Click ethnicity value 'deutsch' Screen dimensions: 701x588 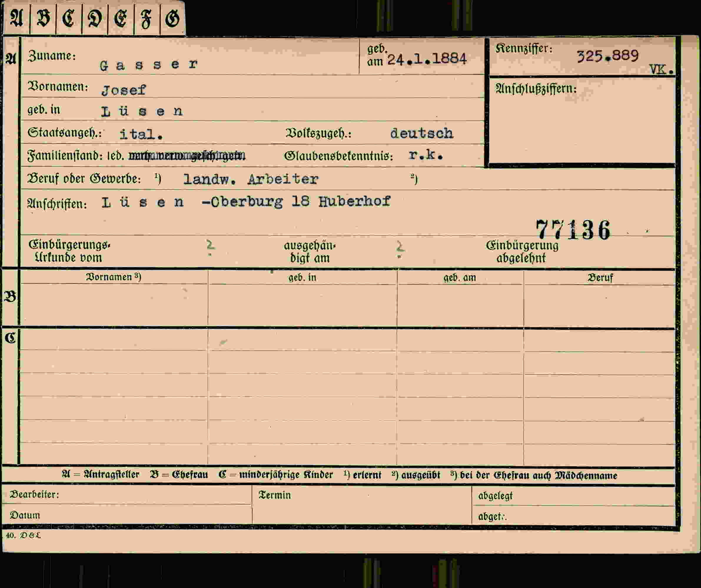[x=422, y=133]
